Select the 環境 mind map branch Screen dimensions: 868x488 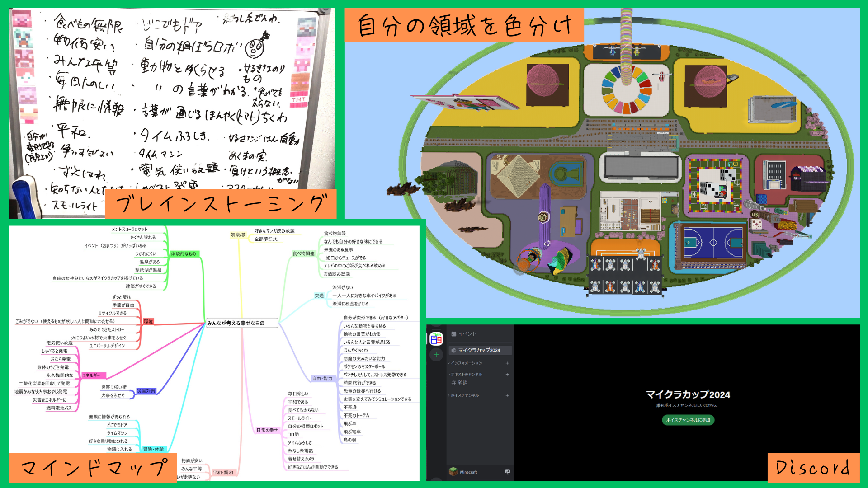coord(148,322)
